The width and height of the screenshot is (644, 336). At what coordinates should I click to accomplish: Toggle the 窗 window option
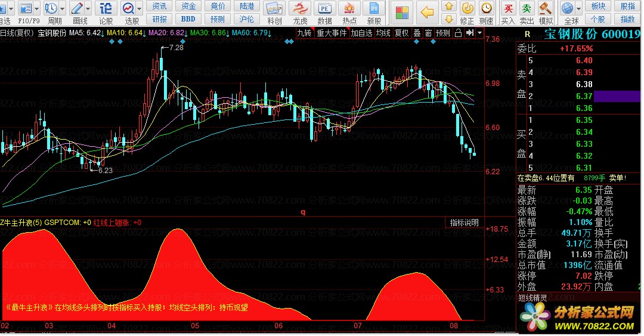point(428,33)
